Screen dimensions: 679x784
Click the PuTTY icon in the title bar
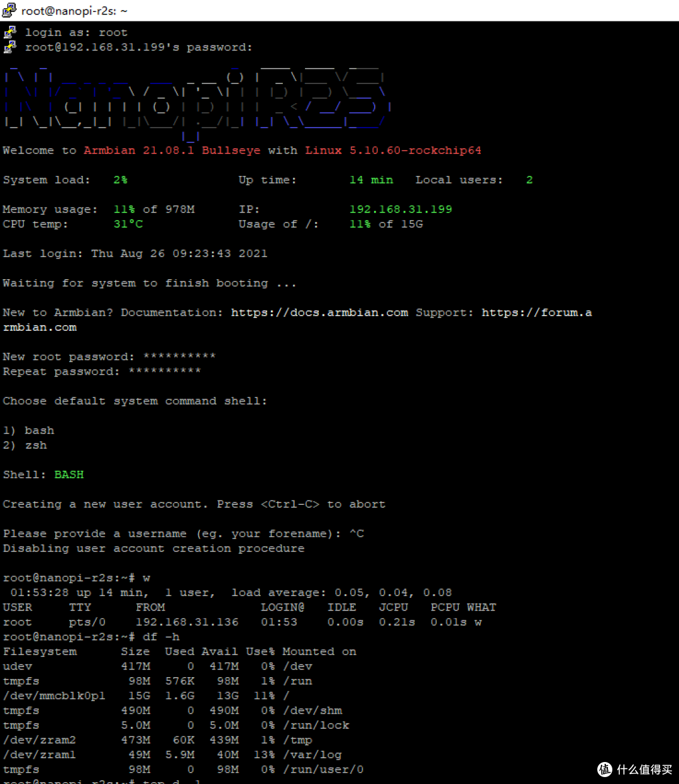point(10,10)
